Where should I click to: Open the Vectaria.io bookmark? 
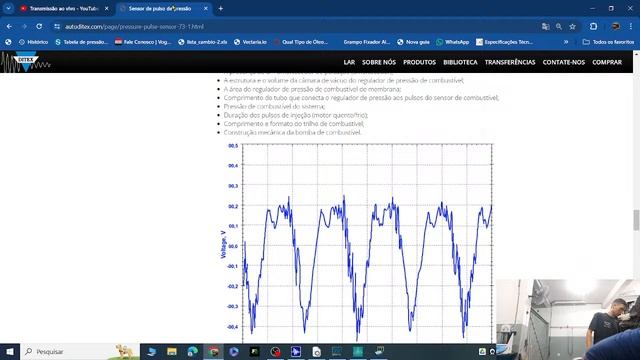pos(250,42)
